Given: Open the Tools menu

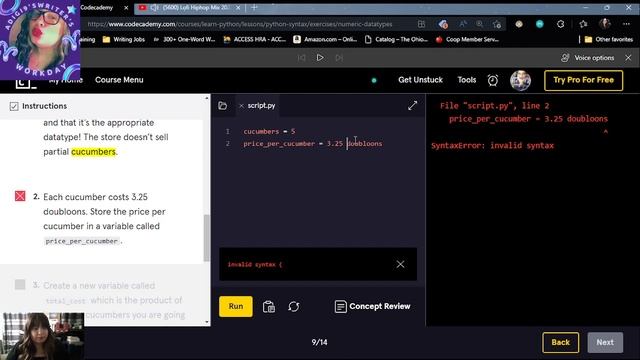Looking at the screenshot, I should [467, 80].
